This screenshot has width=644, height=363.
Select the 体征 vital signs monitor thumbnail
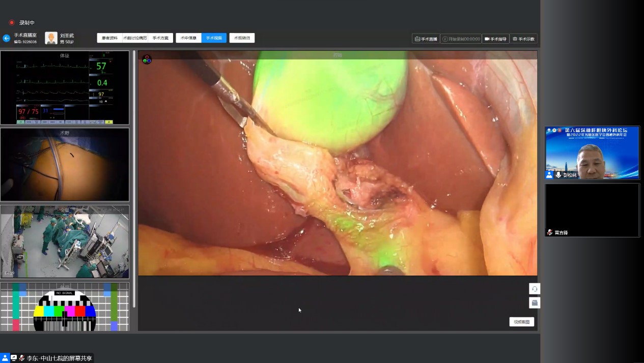pos(65,87)
